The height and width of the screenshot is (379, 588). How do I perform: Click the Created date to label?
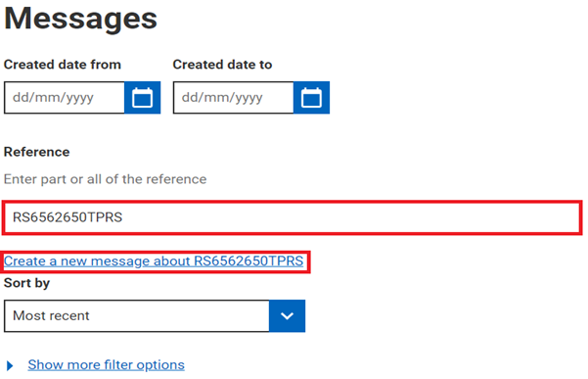[222, 65]
